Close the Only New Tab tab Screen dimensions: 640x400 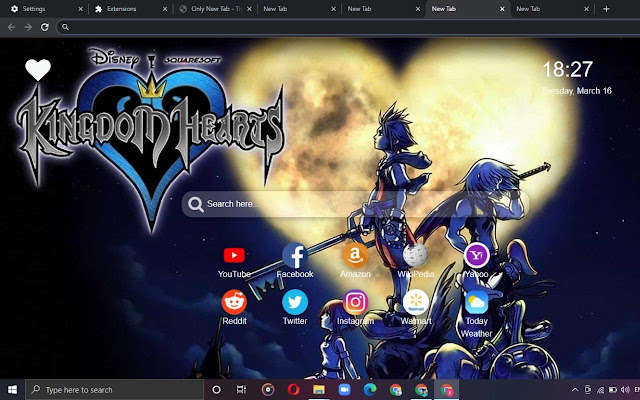[249, 9]
